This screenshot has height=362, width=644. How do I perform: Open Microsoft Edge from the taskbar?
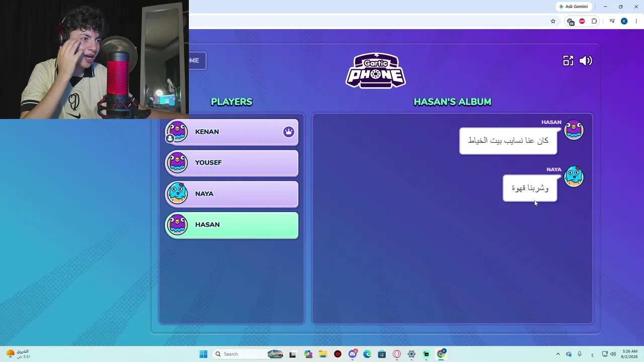367,354
